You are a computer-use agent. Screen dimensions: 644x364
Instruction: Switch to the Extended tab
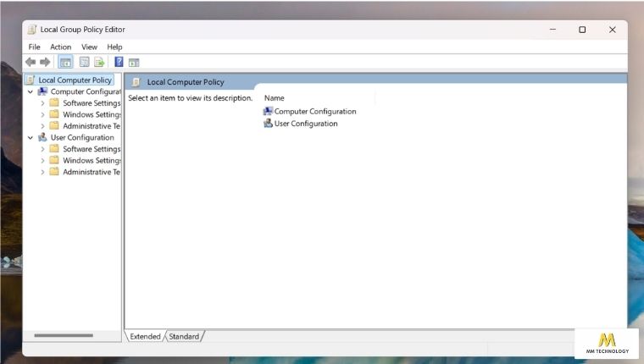[145, 336]
